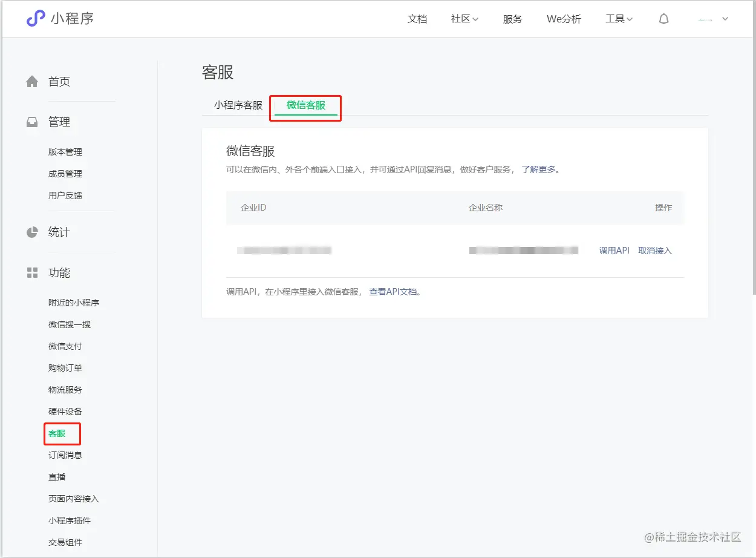Click 调用API in the operation column
Viewport: 756px width, 558px height.
[614, 251]
